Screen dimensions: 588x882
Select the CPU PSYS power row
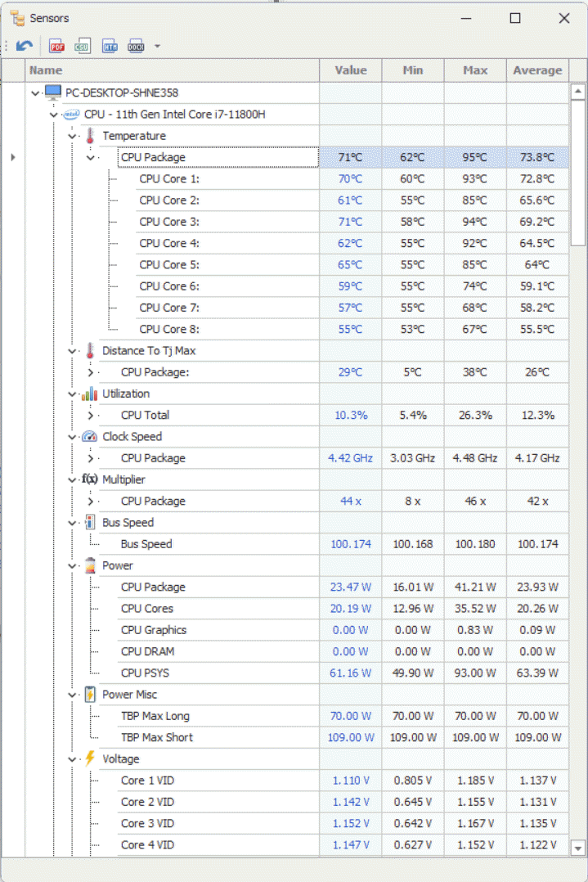(x=145, y=673)
